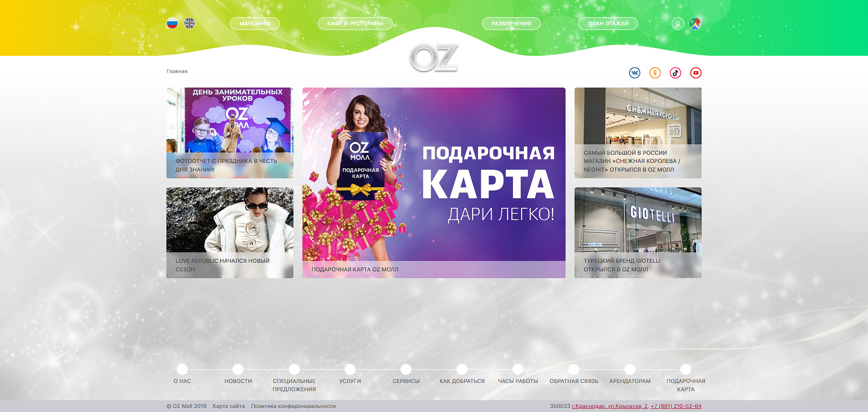Viewport: 868px width, 412px height.
Task: Open Часы работы link
Action: coord(518,381)
